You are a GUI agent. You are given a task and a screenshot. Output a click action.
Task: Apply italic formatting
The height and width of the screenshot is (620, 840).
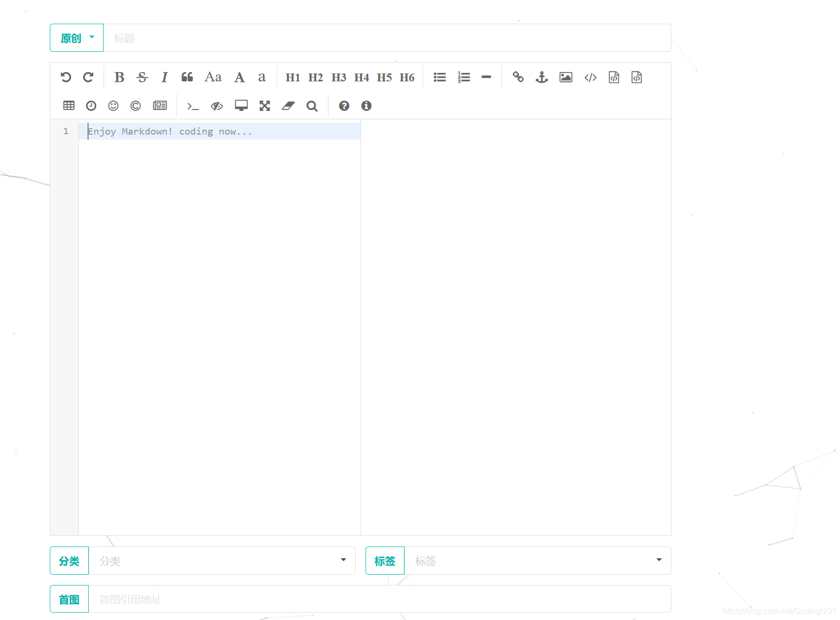coord(165,77)
